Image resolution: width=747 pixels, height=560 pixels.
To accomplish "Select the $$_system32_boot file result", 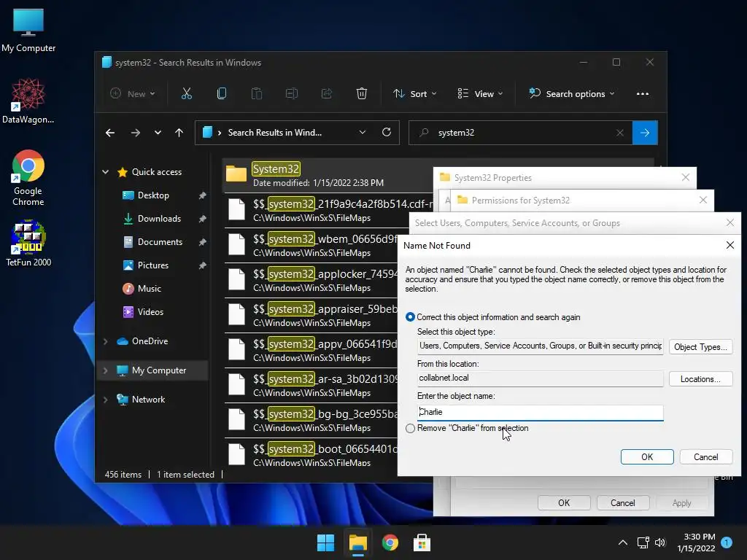I will (311, 455).
